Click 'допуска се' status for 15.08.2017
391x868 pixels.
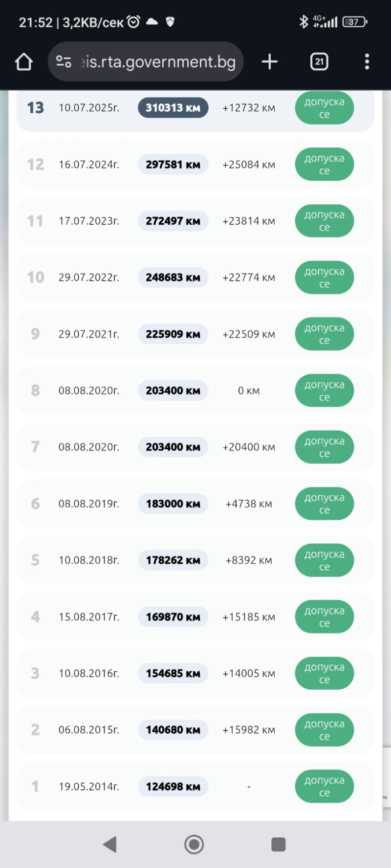pos(324,617)
